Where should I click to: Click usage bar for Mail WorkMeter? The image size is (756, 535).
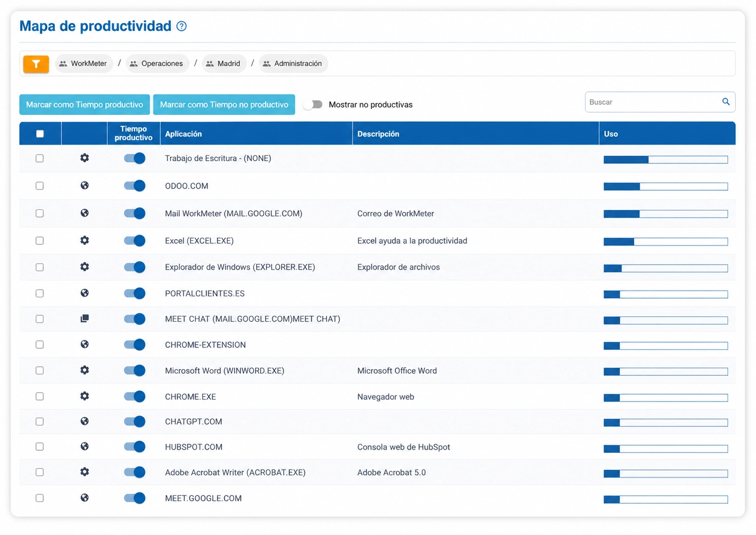click(x=666, y=214)
